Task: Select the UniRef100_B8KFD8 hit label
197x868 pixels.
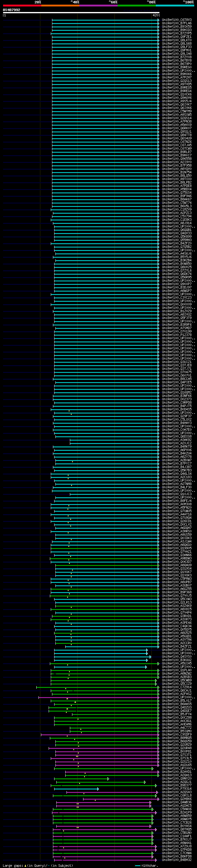Action: [177, 856]
